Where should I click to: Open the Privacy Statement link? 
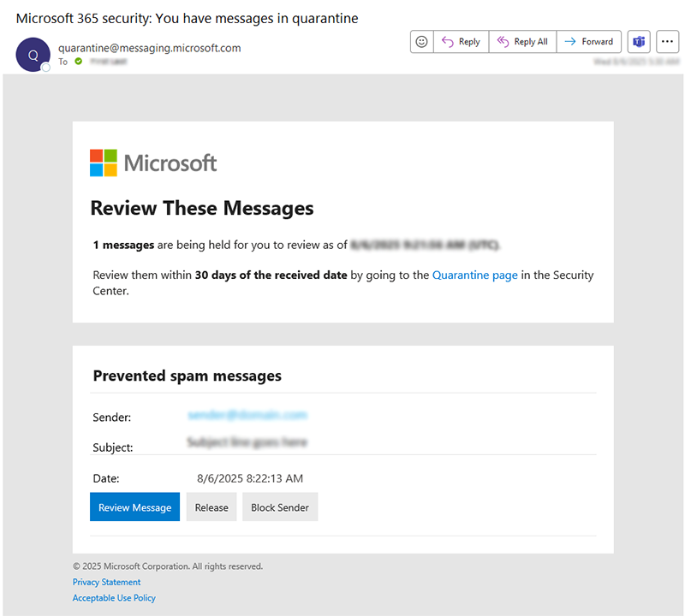coord(106,582)
